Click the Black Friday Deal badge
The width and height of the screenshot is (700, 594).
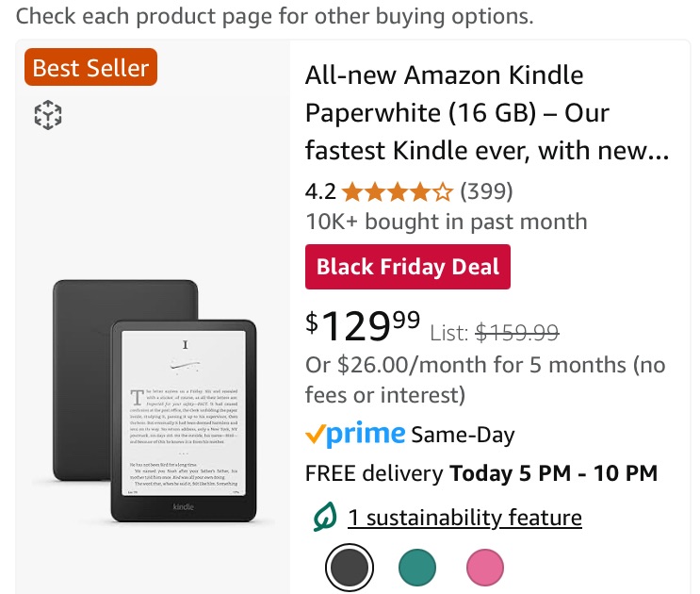407,267
